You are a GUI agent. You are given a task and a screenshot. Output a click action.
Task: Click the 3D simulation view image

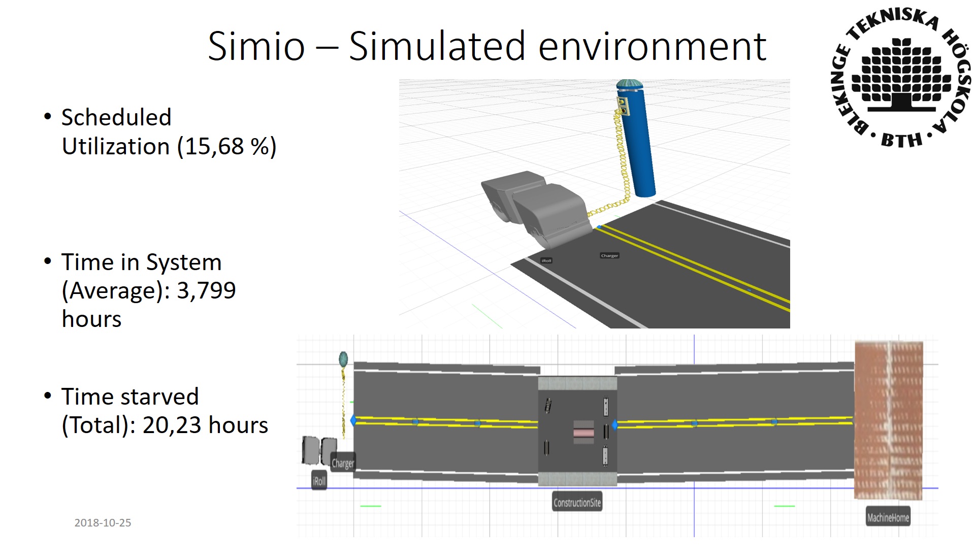594,204
